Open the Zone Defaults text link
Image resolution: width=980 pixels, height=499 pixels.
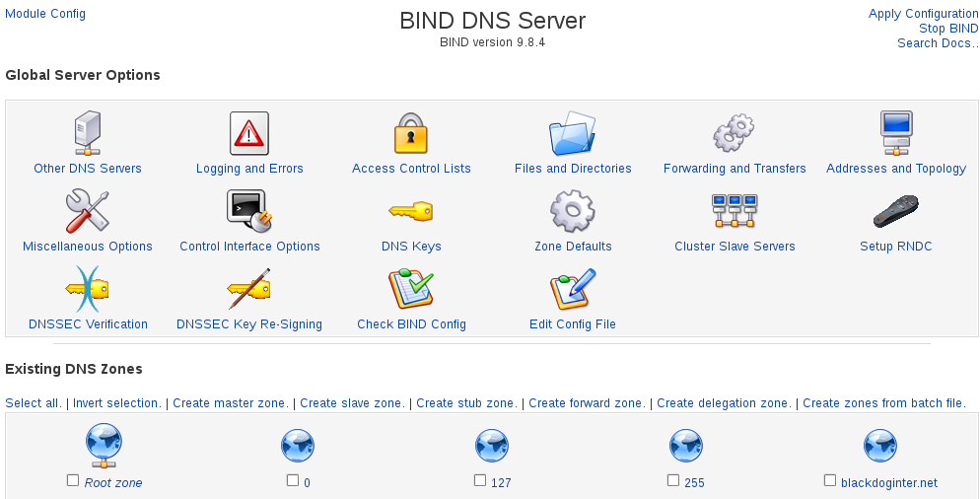point(573,247)
